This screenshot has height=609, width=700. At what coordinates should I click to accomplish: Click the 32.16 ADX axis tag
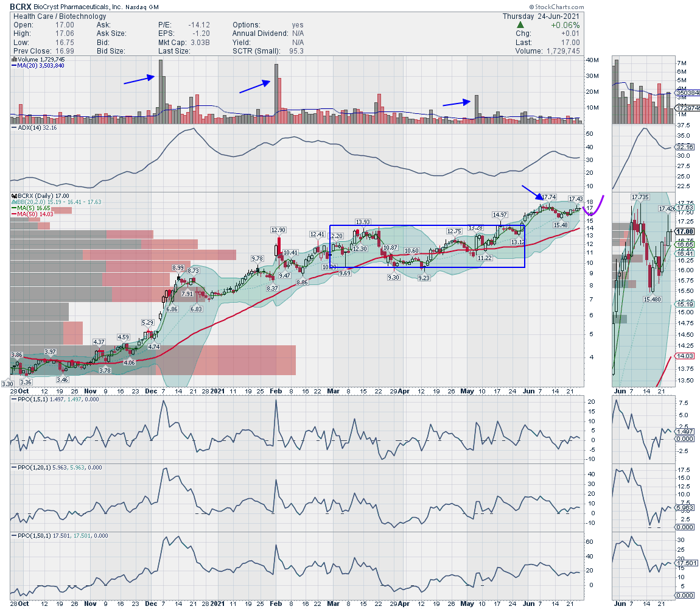pyautogui.click(x=685, y=147)
